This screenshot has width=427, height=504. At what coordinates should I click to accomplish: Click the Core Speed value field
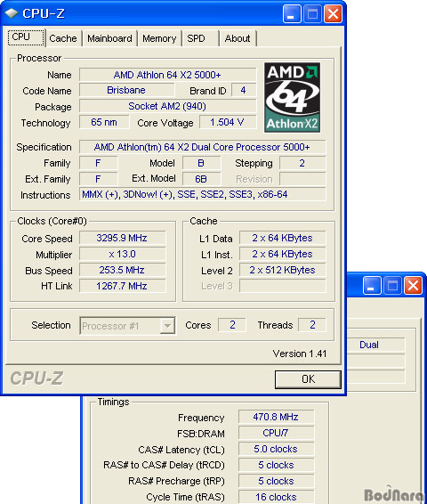click(123, 238)
